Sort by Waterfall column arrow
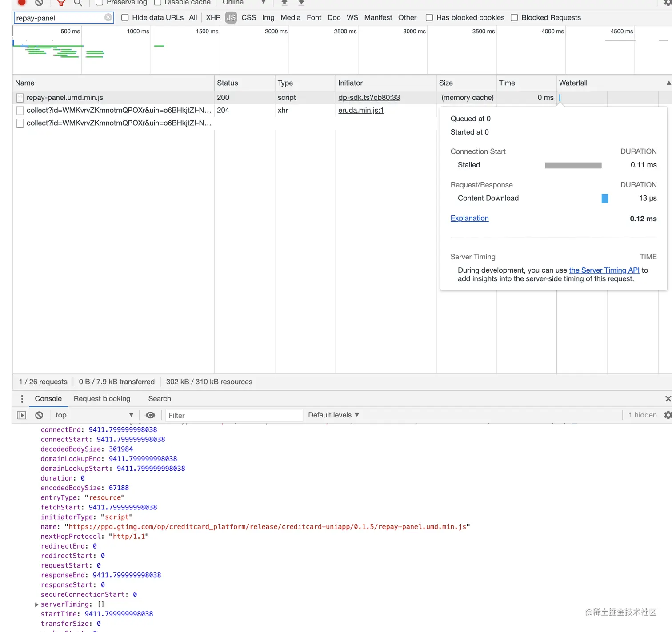This screenshot has width=672, height=632. (668, 83)
